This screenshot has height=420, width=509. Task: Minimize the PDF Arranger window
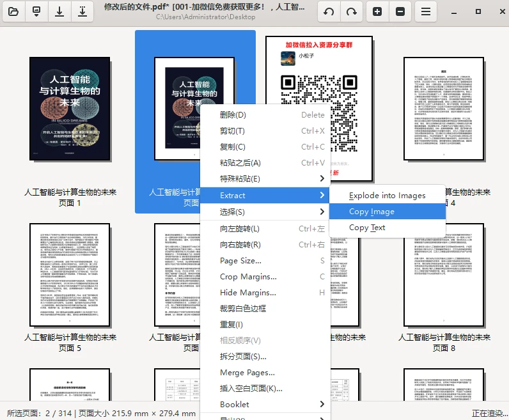[x=454, y=12]
